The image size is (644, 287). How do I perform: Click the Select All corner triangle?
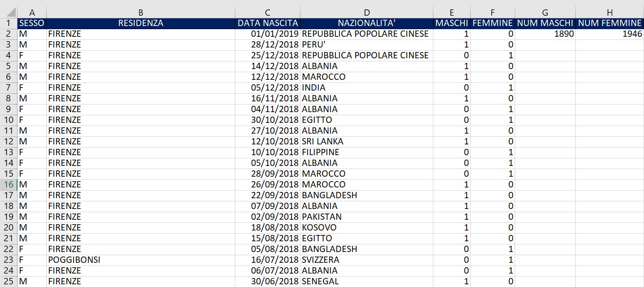click(11, 13)
